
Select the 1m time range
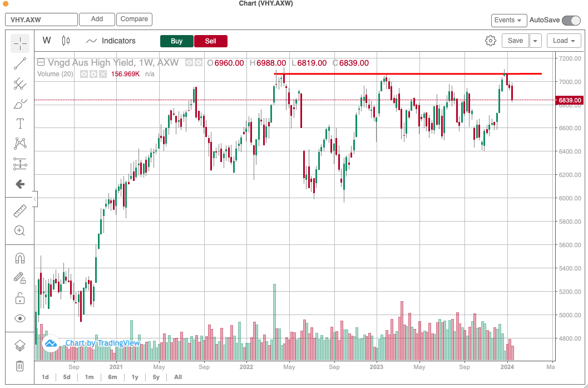pos(89,377)
